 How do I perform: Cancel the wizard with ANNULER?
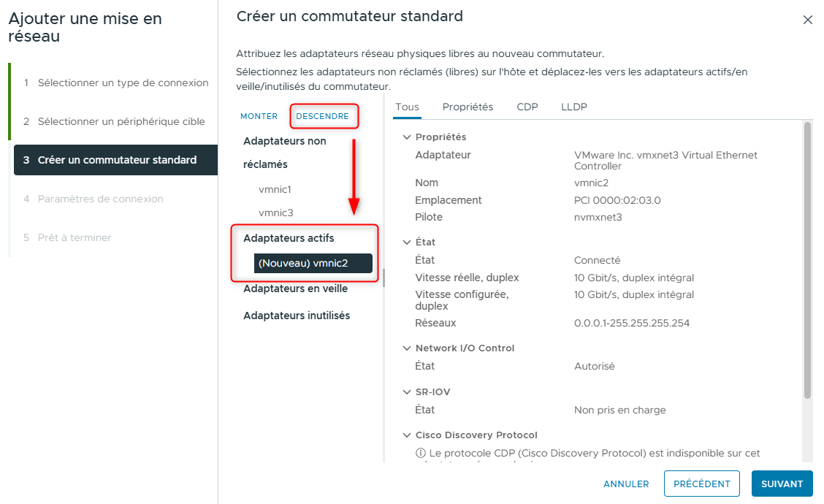click(x=626, y=484)
